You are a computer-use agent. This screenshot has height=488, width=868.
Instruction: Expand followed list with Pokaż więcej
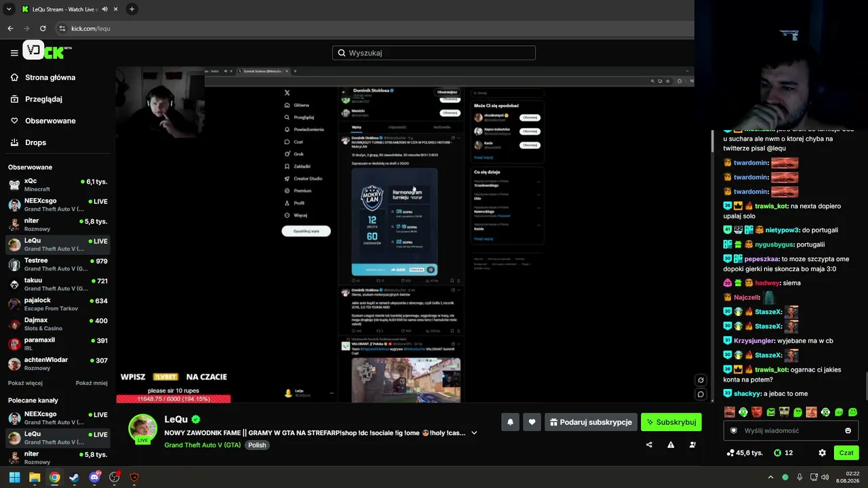[x=25, y=383]
